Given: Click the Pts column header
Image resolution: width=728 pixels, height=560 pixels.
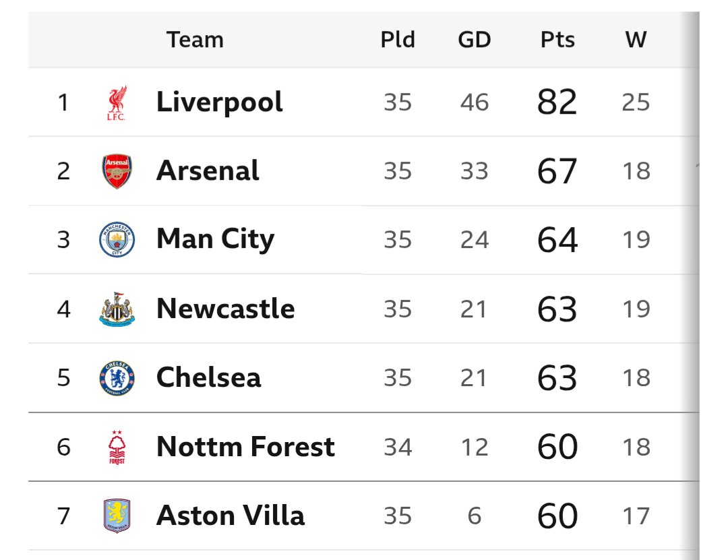Looking at the screenshot, I should pos(557,40).
